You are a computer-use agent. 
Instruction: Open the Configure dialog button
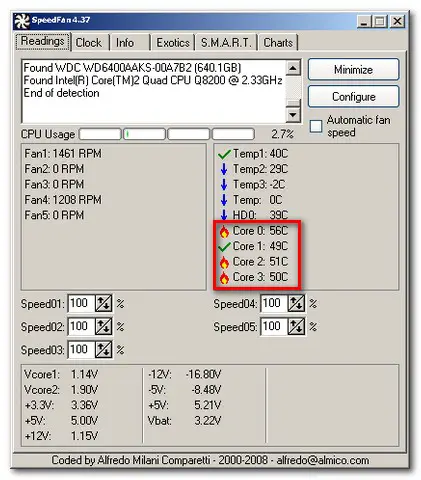(353, 97)
